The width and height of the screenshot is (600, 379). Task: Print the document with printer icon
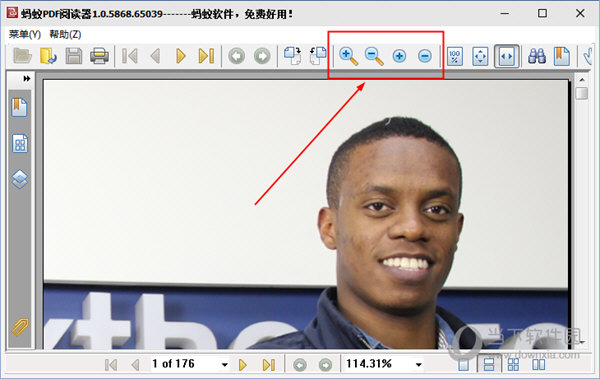pos(99,56)
